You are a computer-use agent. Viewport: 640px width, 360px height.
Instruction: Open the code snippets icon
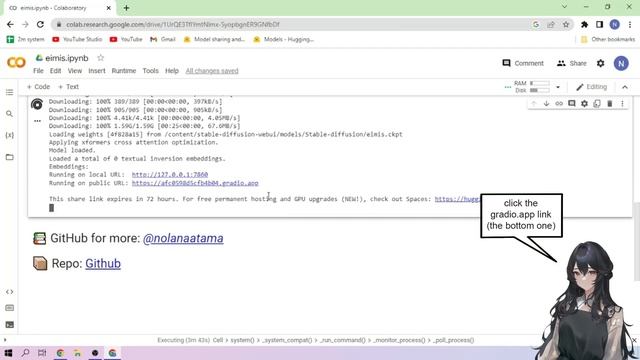(x=9, y=292)
